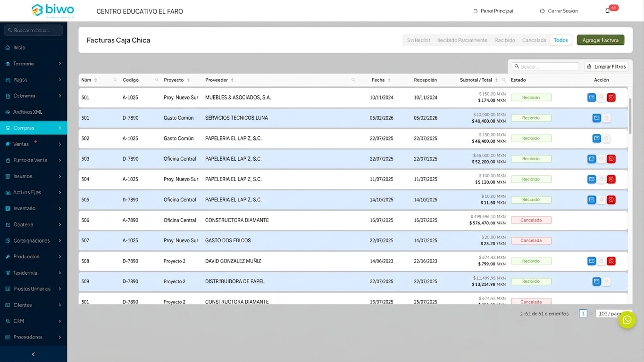Sort table by Proveedor column arrows
644x362 pixels.
[232, 80]
